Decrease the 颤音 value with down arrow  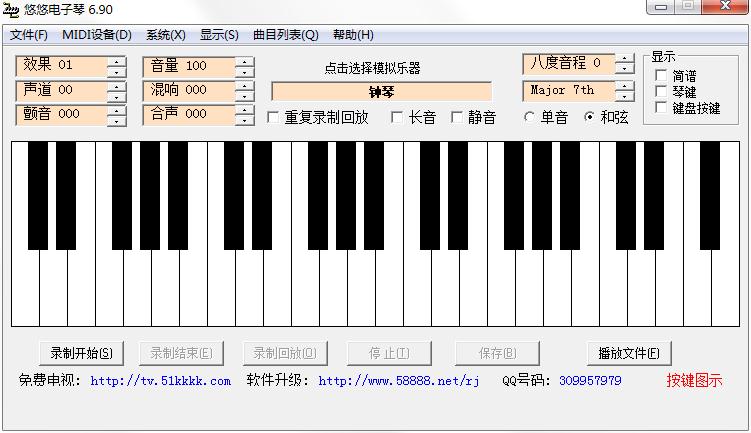[117, 120]
